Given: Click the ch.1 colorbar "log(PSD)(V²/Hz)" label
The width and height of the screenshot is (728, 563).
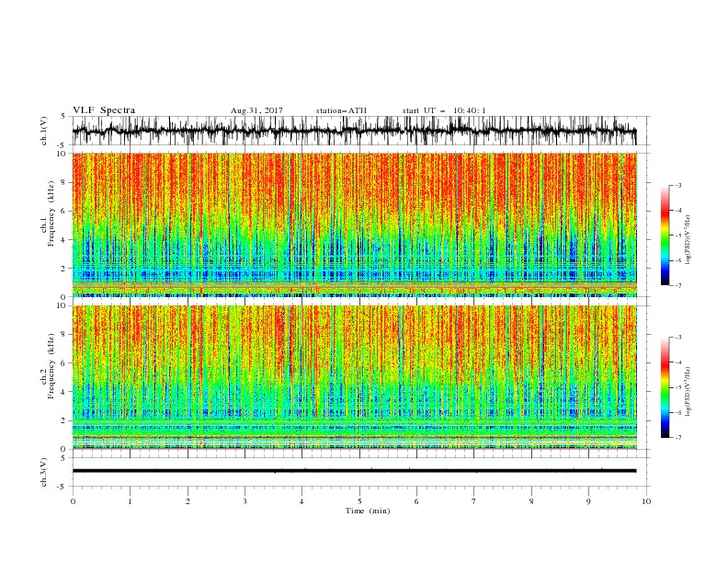Looking at the screenshot, I should click(688, 240).
